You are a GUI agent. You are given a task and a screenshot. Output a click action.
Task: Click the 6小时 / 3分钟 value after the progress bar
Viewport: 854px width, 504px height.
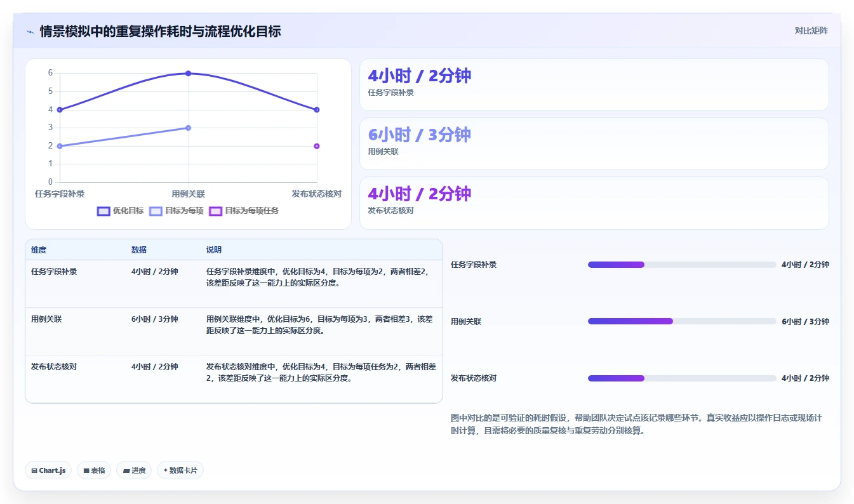coord(805,322)
